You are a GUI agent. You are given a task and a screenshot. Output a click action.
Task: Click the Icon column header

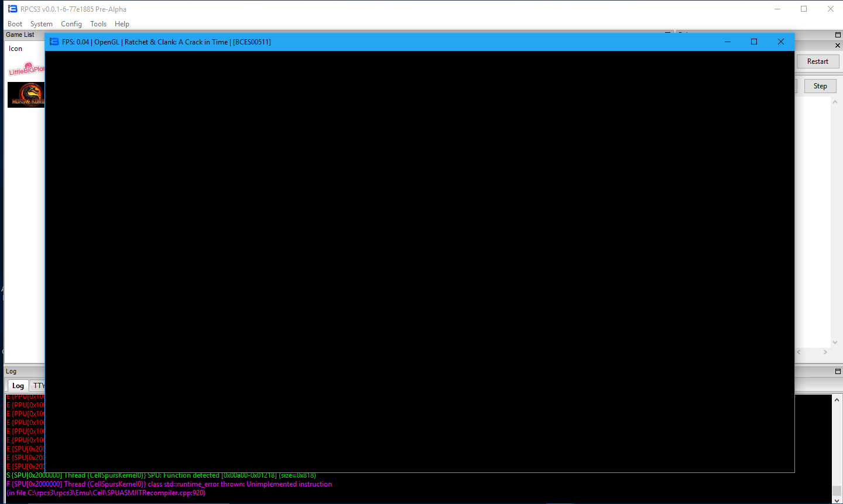[x=16, y=49]
